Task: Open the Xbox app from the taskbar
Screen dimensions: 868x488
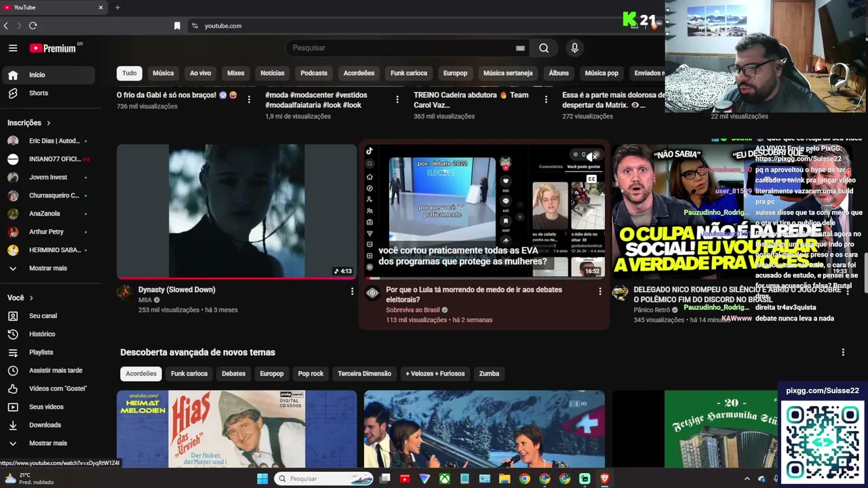Action: [x=444, y=479]
